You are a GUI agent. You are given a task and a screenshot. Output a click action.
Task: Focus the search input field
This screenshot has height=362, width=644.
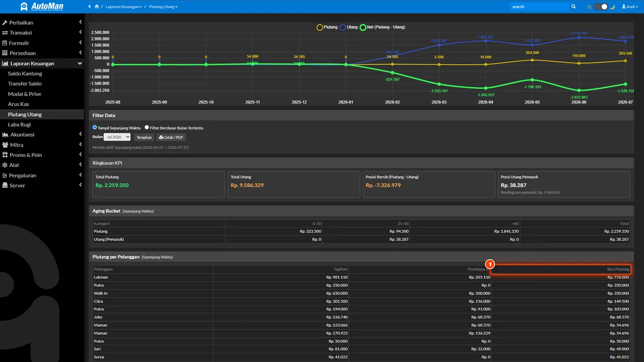pyautogui.click(x=539, y=7)
